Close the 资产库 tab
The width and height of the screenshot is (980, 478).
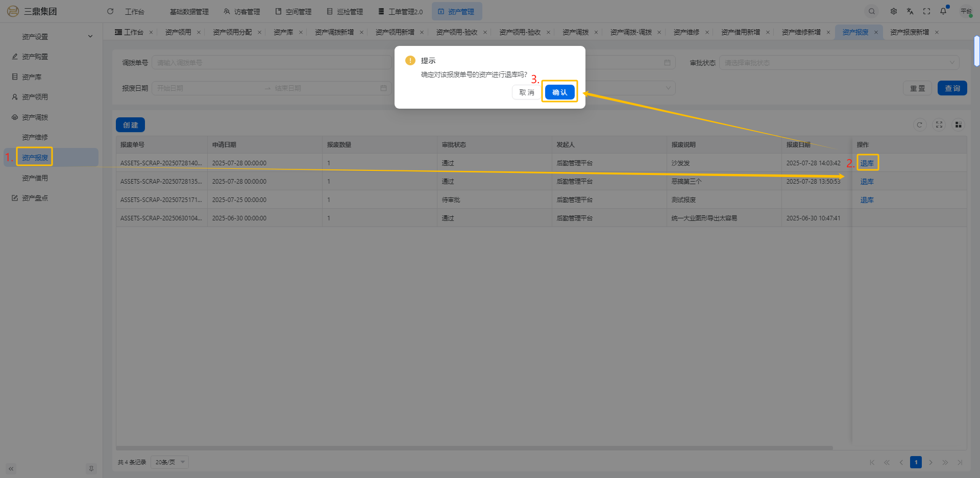[301, 32]
